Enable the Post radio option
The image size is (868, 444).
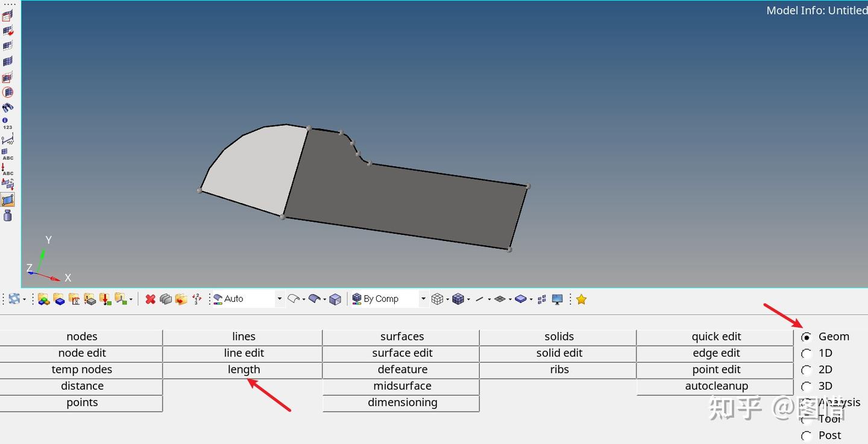coord(807,435)
